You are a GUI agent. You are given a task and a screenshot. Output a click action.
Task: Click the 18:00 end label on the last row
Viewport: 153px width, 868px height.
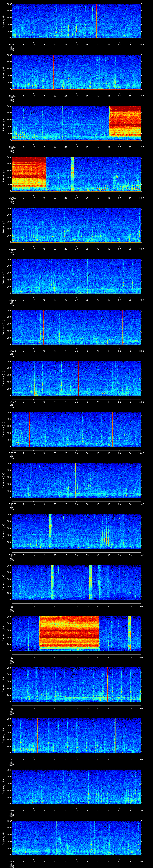point(141,861)
